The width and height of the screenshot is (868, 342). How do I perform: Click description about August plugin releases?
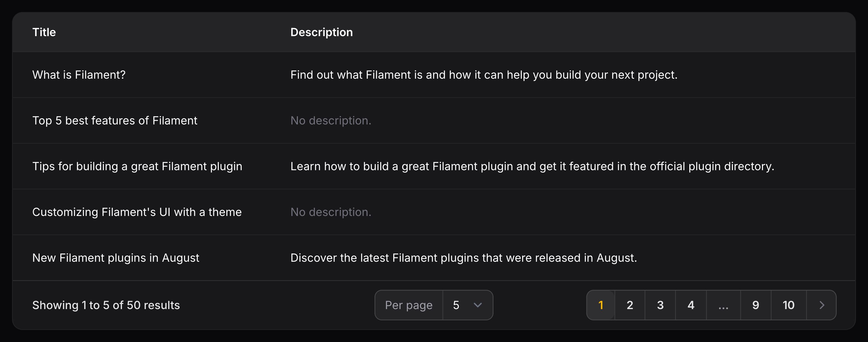(x=463, y=258)
